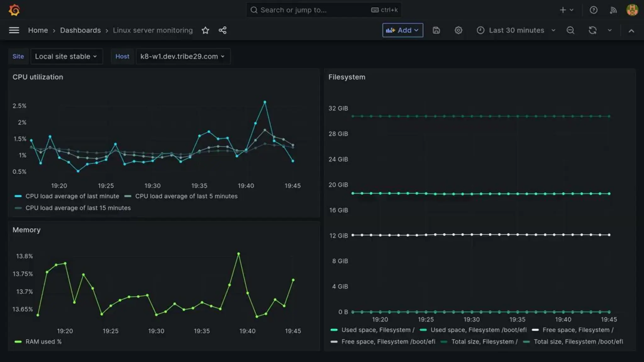Expand the Site variable dropdown
This screenshot has height=362, width=644.
(x=66, y=57)
